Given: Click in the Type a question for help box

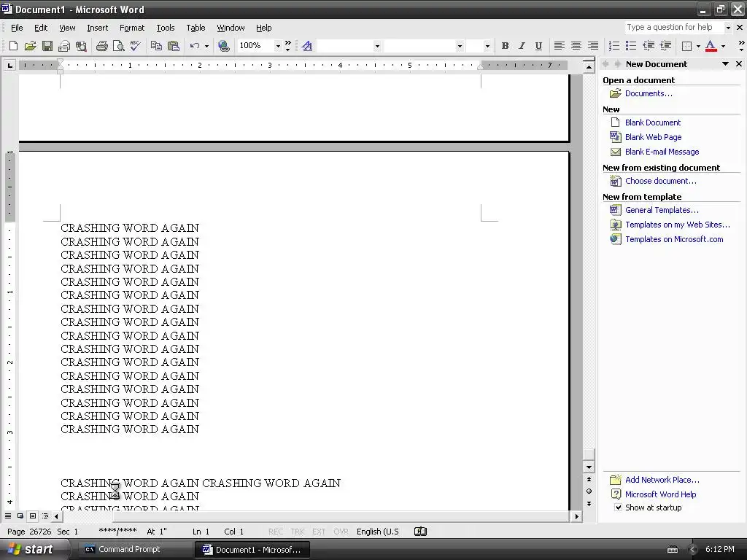Looking at the screenshot, I should point(674,28).
